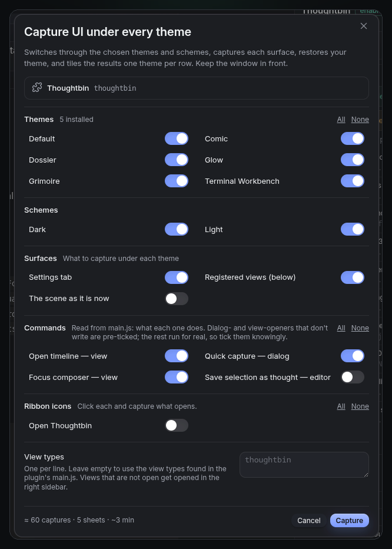Click the Schemes section heading
The image size is (392, 549).
tap(41, 210)
